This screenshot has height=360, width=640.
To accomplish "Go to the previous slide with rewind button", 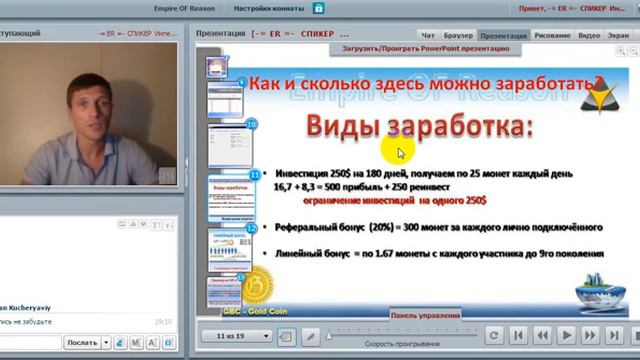I will (x=542, y=336).
